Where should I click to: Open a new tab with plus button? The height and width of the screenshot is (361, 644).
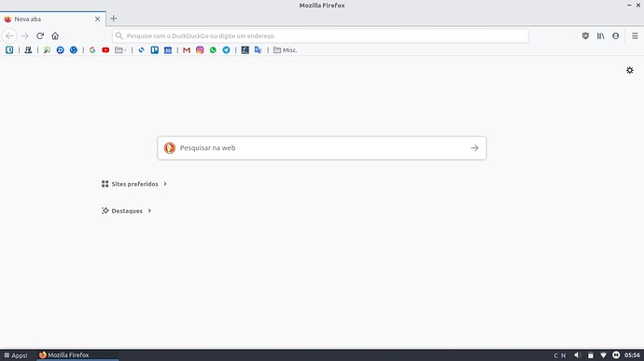click(x=113, y=19)
